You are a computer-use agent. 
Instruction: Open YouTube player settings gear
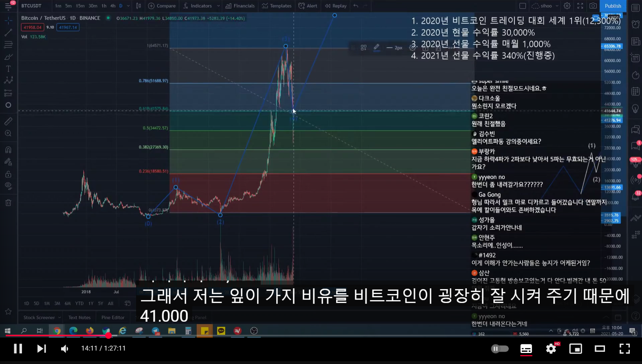click(551, 349)
